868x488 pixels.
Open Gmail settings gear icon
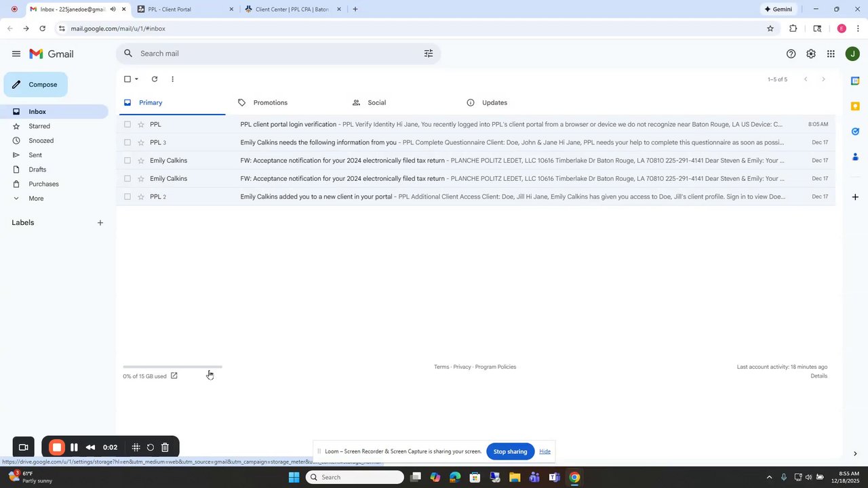point(811,54)
